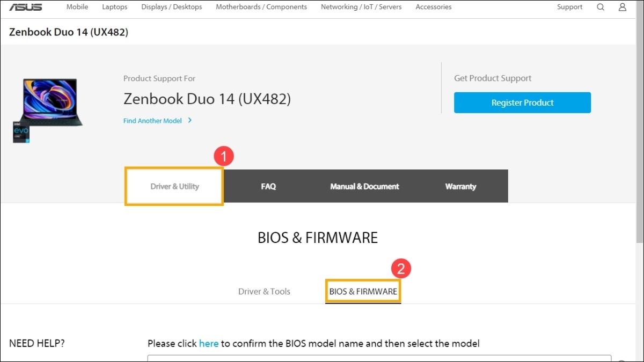Click the Register Product button
This screenshot has height=362, width=644.
pos(522,102)
